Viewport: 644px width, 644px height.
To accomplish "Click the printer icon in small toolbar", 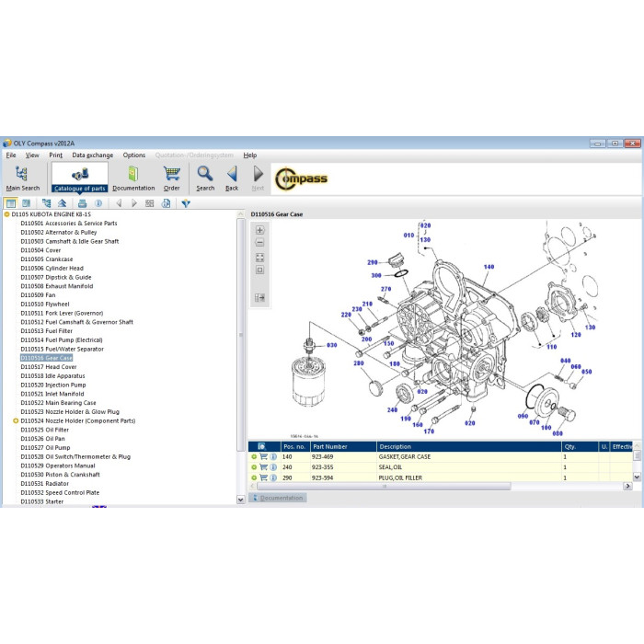I will [x=82, y=203].
